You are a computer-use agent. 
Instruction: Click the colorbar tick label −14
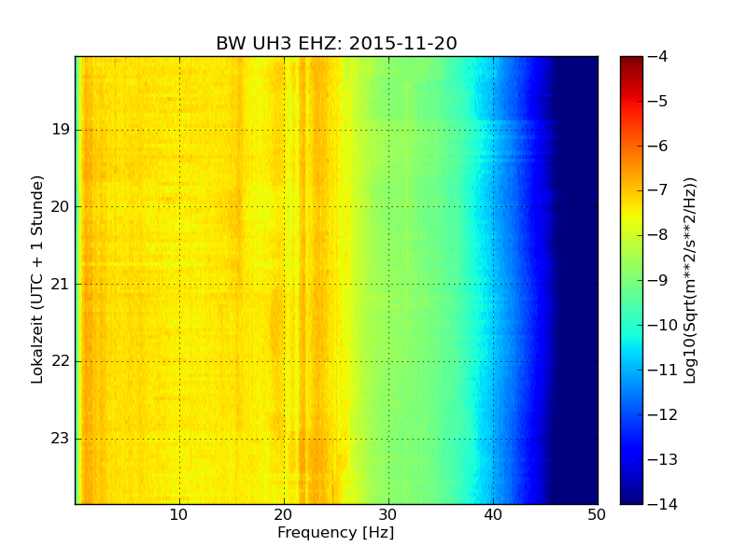[663, 504]
